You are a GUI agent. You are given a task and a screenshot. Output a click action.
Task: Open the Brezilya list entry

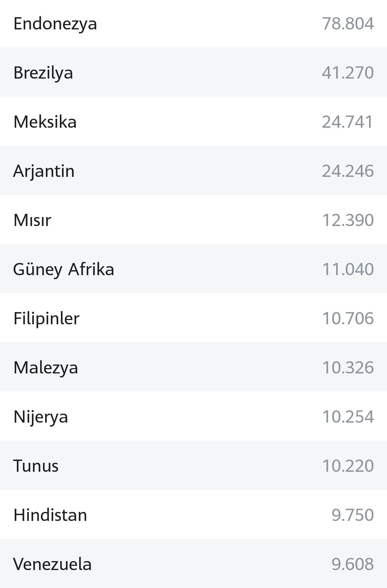(x=193, y=72)
